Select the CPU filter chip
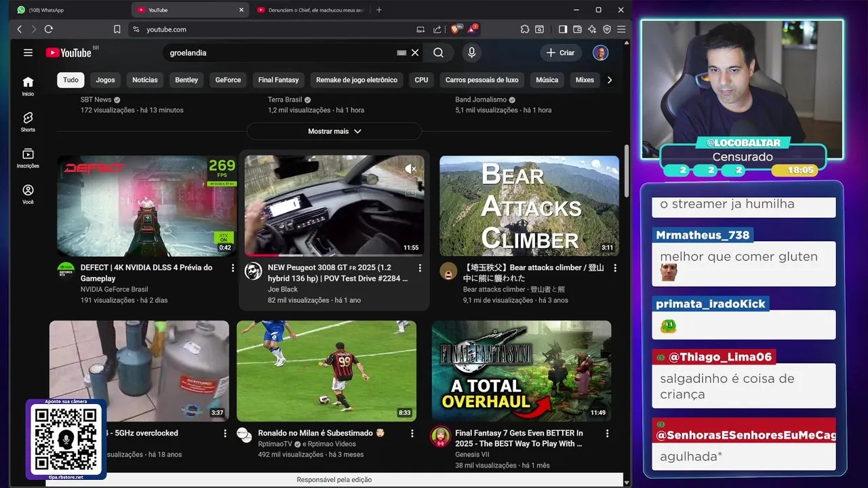The height and width of the screenshot is (488, 868). pyautogui.click(x=422, y=80)
